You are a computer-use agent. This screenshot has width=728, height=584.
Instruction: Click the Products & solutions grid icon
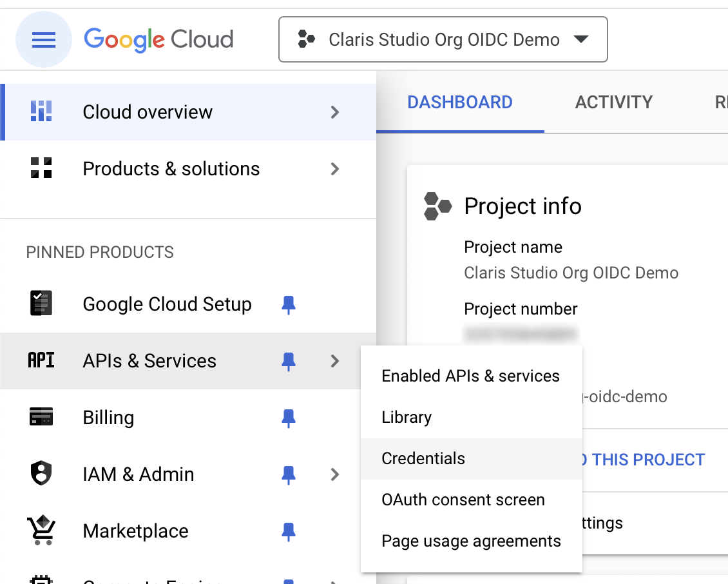tap(41, 168)
